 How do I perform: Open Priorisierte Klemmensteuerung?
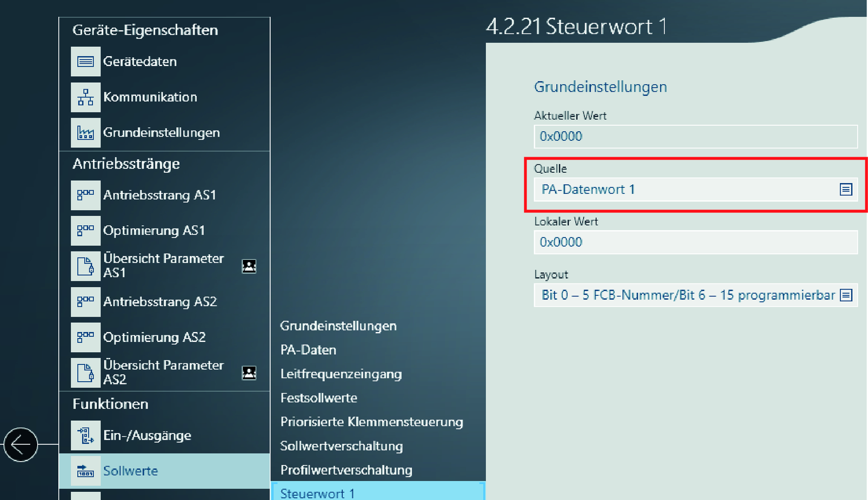(371, 422)
